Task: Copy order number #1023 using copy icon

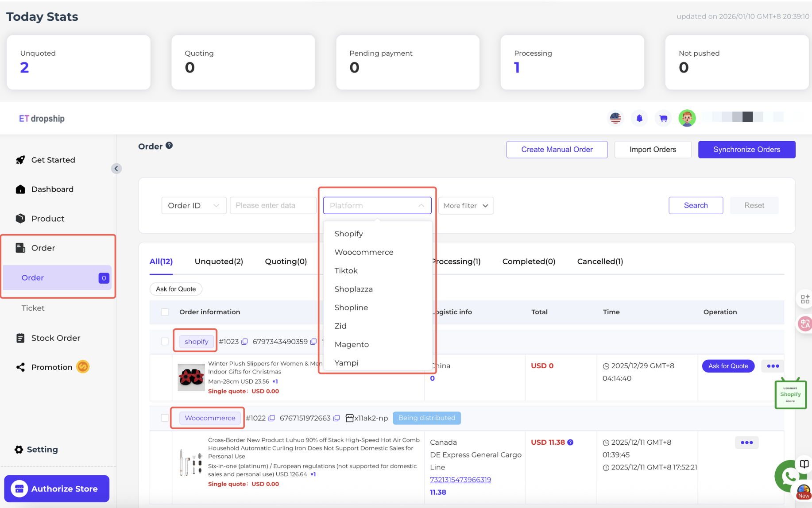Action: (x=245, y=342)
